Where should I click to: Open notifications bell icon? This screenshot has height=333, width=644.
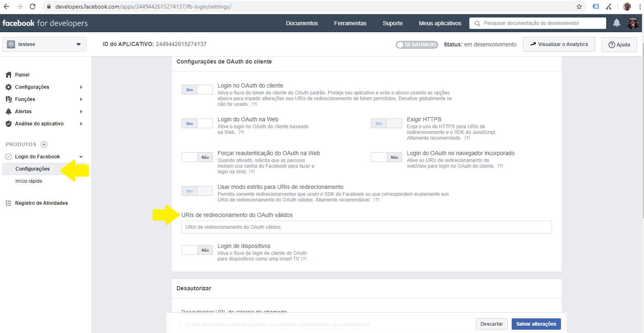617,23
